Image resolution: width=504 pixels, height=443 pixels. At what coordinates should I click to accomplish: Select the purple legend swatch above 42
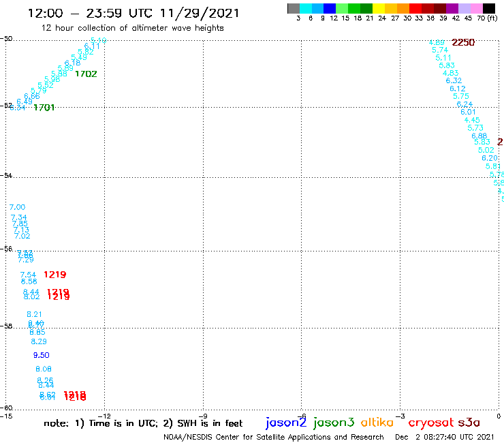tap(452, 8)
